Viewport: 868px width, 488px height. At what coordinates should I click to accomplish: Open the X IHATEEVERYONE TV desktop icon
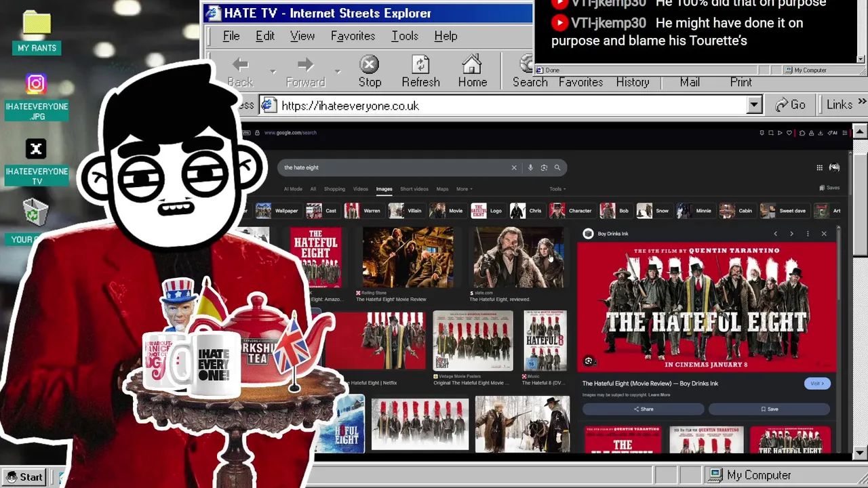pyautogui.click(x=37, y=162)
